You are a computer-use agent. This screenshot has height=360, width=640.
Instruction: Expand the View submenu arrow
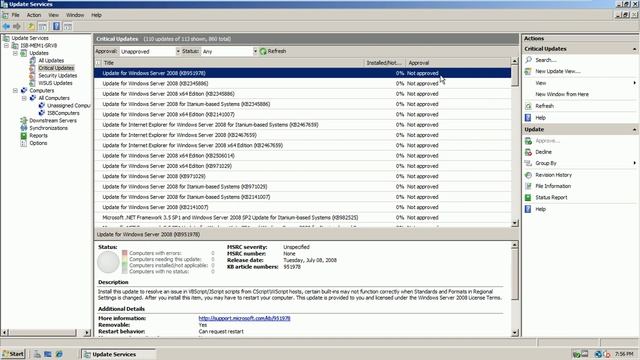[634, 83]
